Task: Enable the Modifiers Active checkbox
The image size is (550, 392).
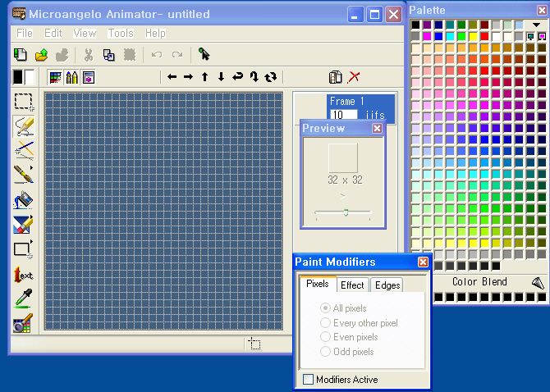Action: click(308, 380)
